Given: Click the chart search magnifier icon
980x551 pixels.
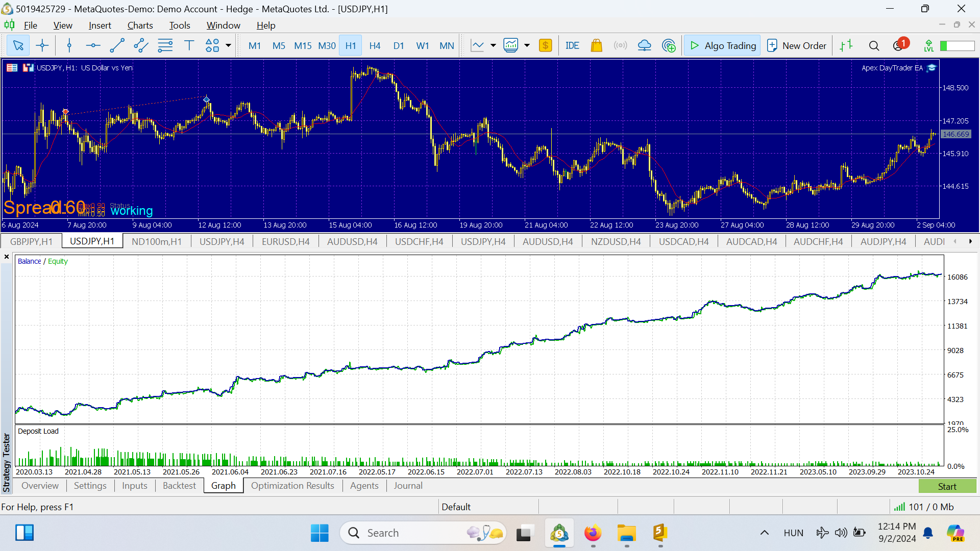Looking at the screenshot, I should (x=874, y=46).
